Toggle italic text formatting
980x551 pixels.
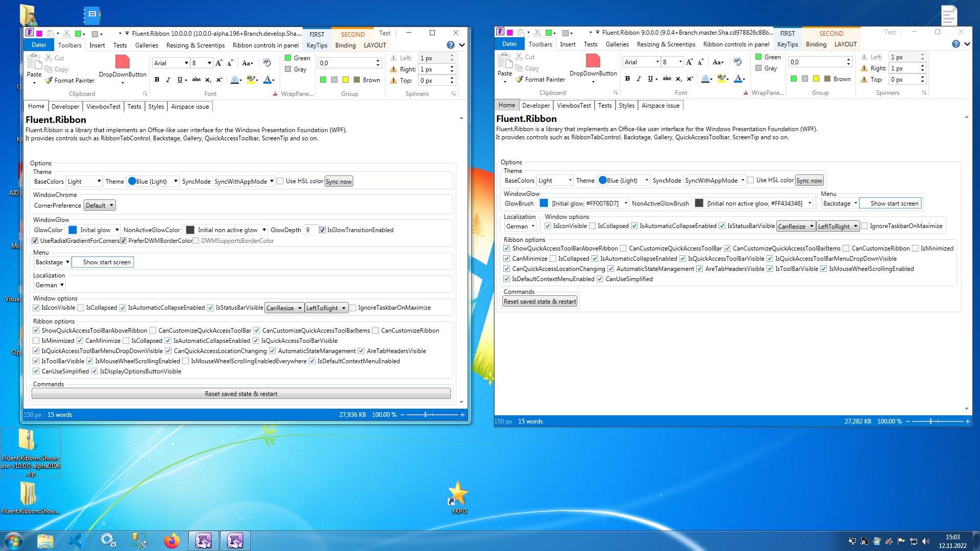click(x=168, y=80)
